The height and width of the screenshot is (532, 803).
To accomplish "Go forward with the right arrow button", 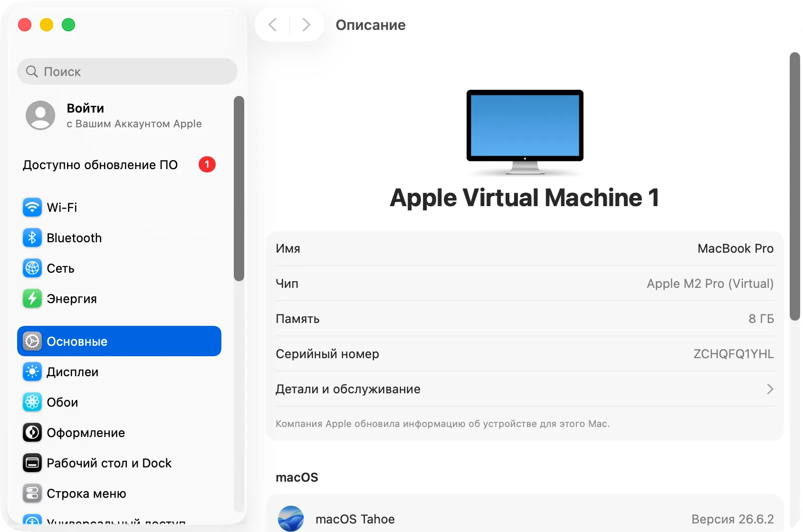I will coord(306,25).
